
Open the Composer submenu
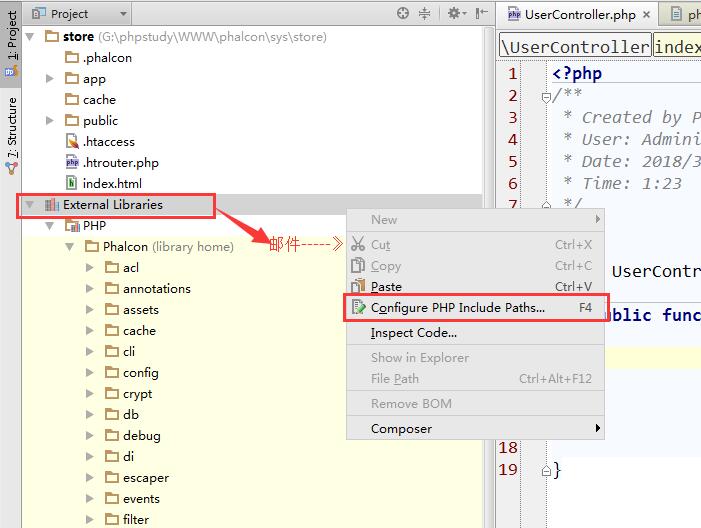[401, 428]
